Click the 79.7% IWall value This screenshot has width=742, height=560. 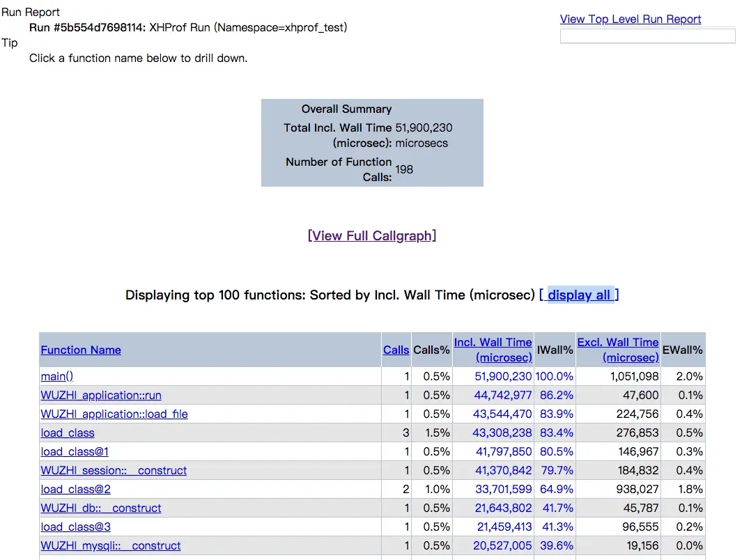557,471
